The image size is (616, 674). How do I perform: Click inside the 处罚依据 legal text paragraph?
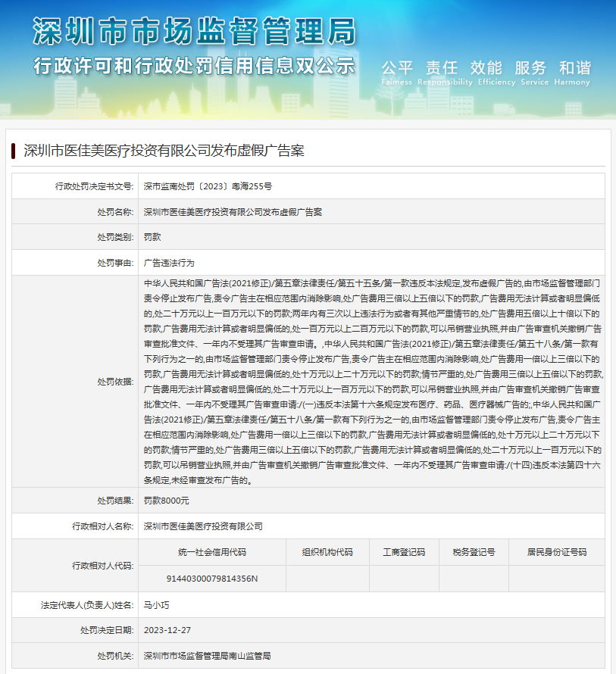tap(371, 381)
